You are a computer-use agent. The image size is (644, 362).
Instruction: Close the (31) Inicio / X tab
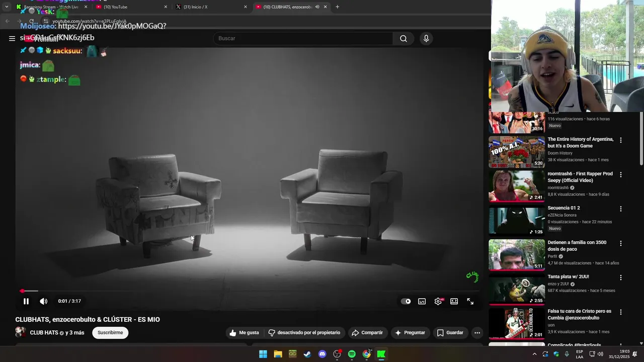coord(246,7)
